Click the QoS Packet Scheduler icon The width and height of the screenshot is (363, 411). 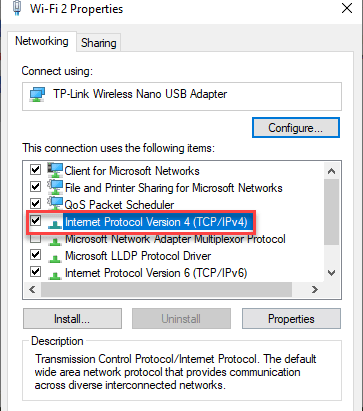[x=55, y=204]
